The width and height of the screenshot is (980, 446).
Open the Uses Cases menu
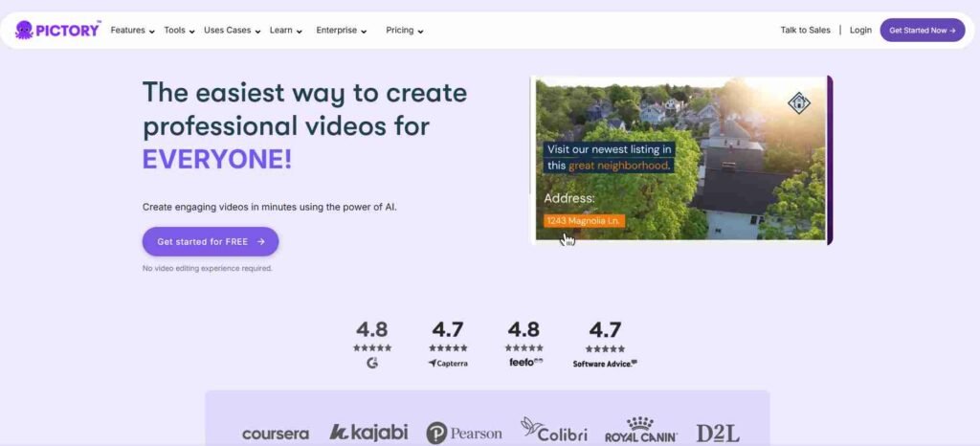click(228, 30)
